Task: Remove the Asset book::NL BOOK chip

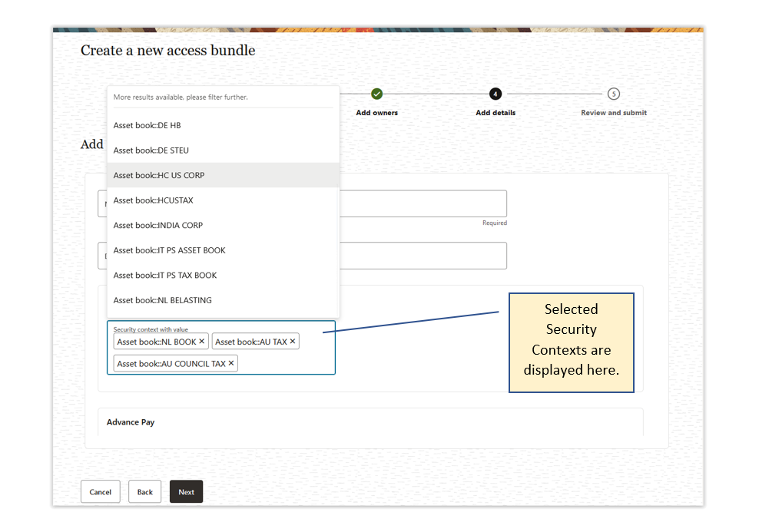Action: coord(202,342)
